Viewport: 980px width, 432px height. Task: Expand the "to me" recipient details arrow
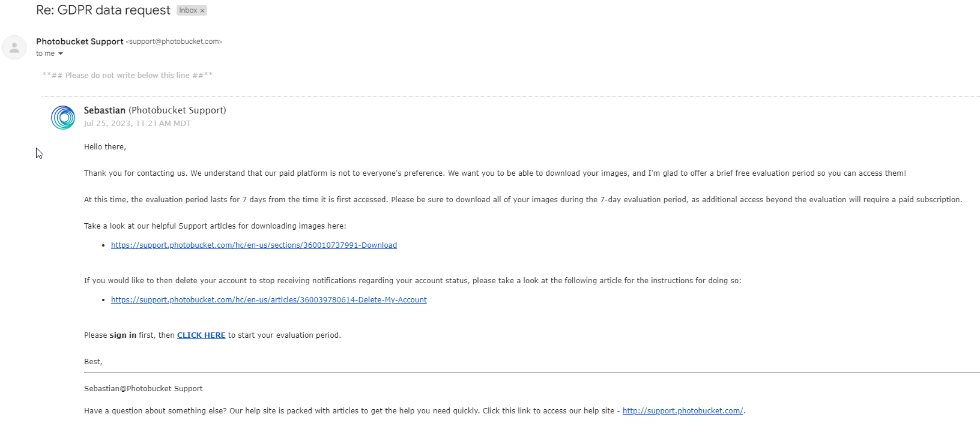click(61, 54)
